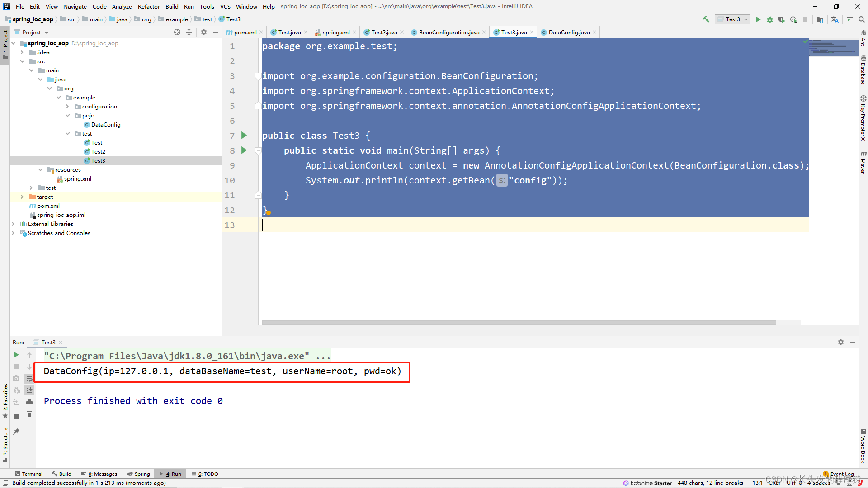Toggle scroll to end in console
The image size is (868, 488).
pos(29,390)
